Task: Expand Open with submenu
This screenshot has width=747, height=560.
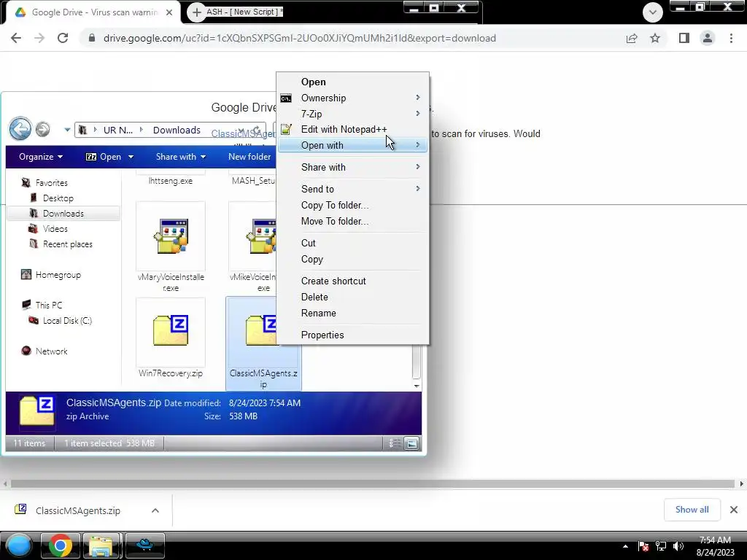Action: pyautogui.click(x=352, y=145)
